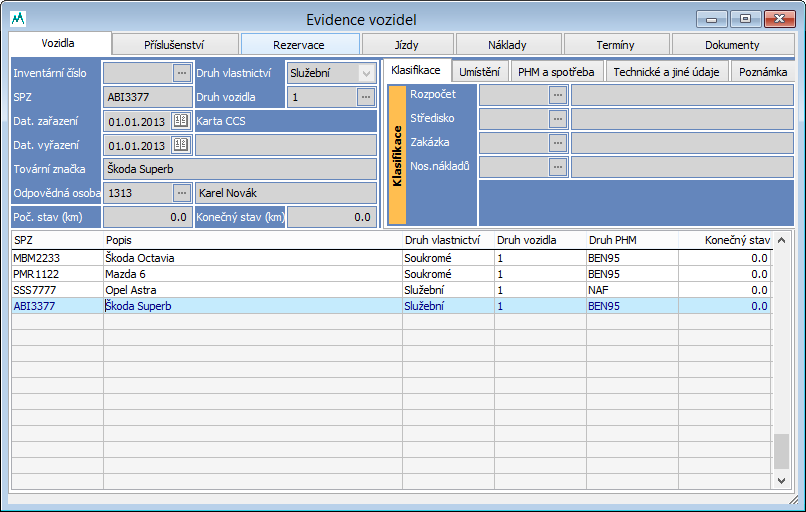This screenshot has width=806, height=512.
Task: Click lookup button next to Odpovědná osoba
Action: (181, 193)
